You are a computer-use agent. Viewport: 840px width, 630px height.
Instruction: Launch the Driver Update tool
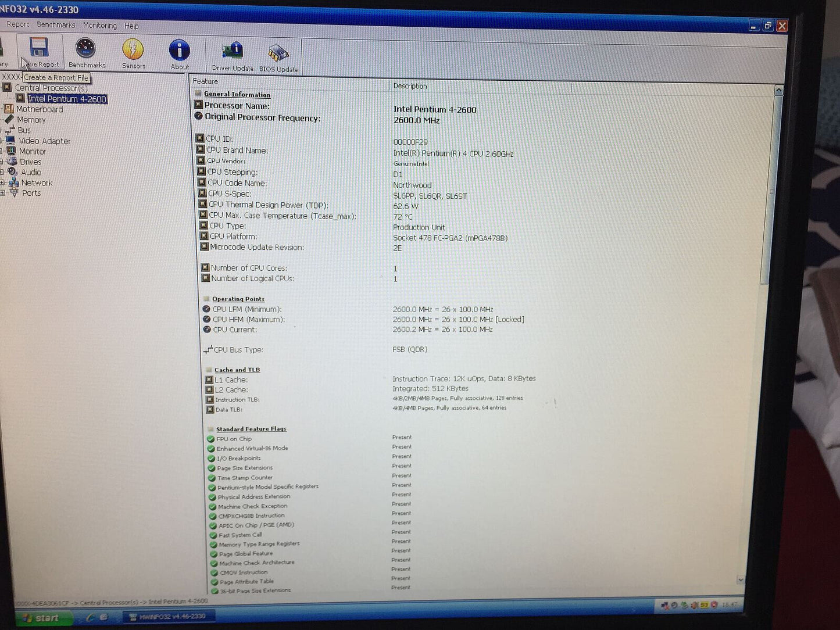[x=233, y=51]
